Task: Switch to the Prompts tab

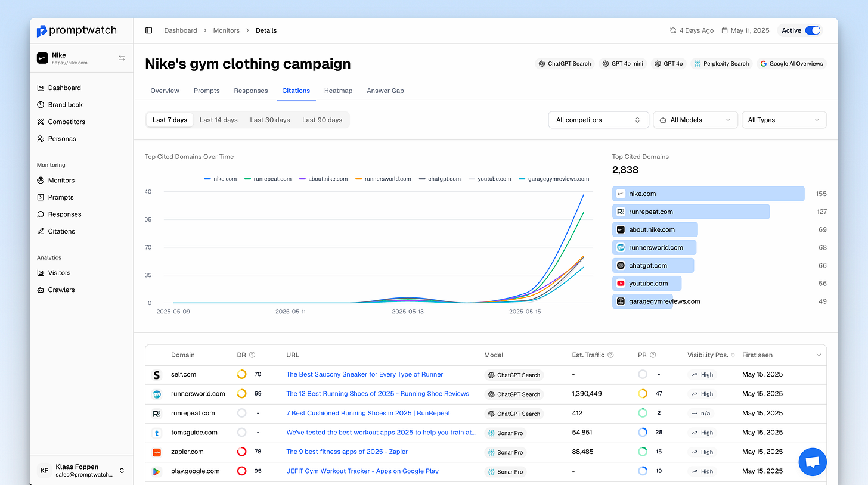Action: point(207,91)
